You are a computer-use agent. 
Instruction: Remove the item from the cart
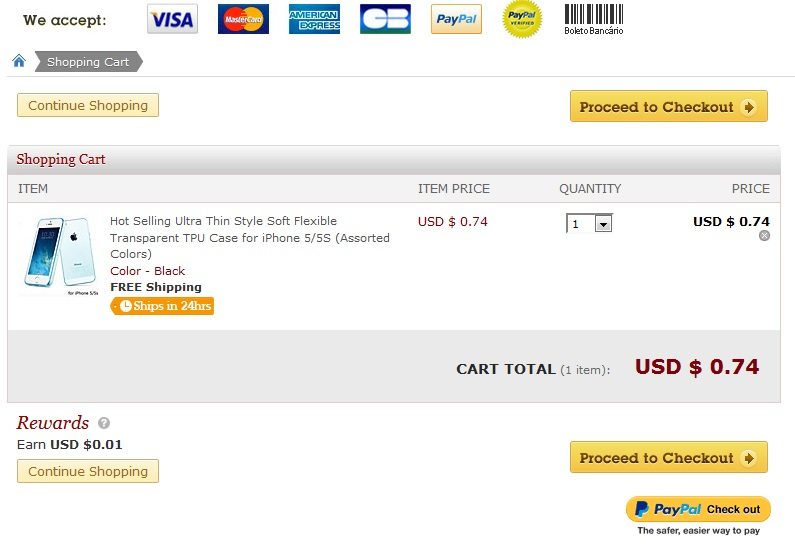(764, 236)
